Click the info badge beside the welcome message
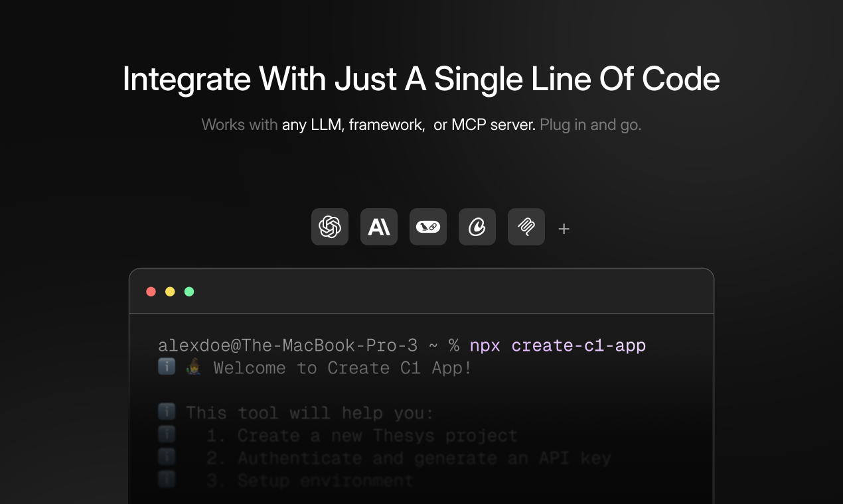Viewport: 843px width, 504px height. pyautogui.click(x=166, y=367)
